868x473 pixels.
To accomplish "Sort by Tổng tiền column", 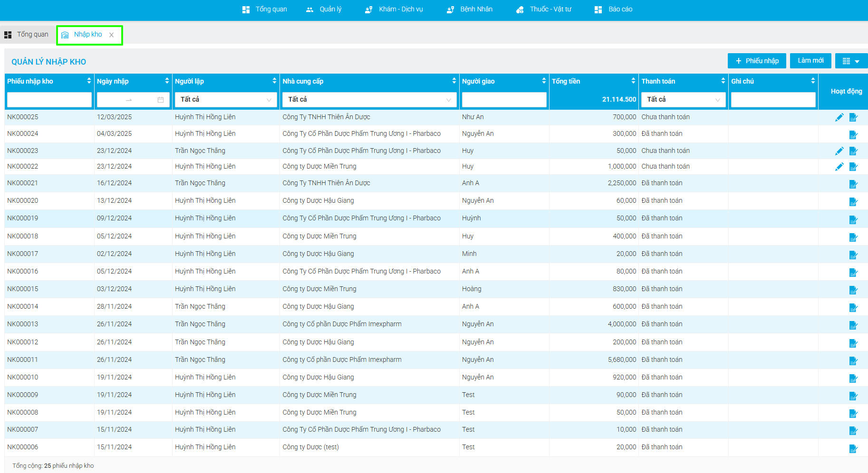I will pos(633,81).
